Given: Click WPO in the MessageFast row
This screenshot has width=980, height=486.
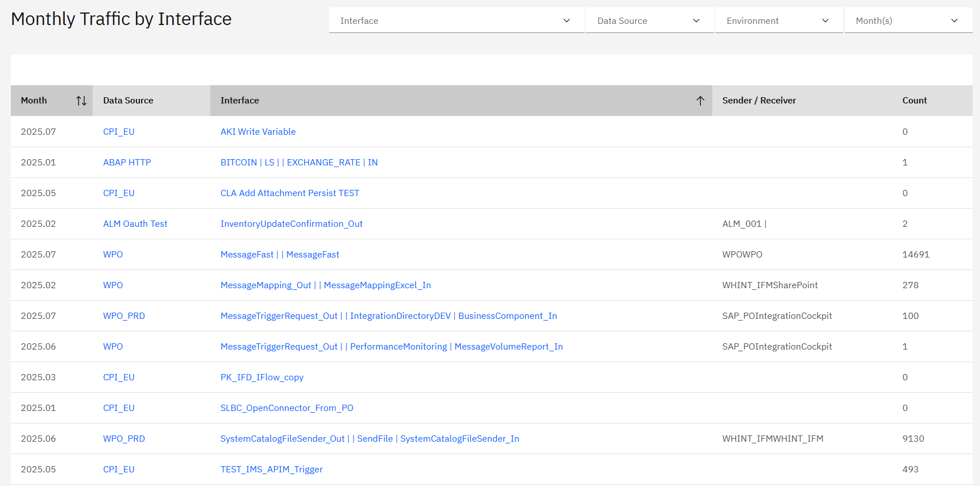Looking at the screenshot, I should coord(113,254).
